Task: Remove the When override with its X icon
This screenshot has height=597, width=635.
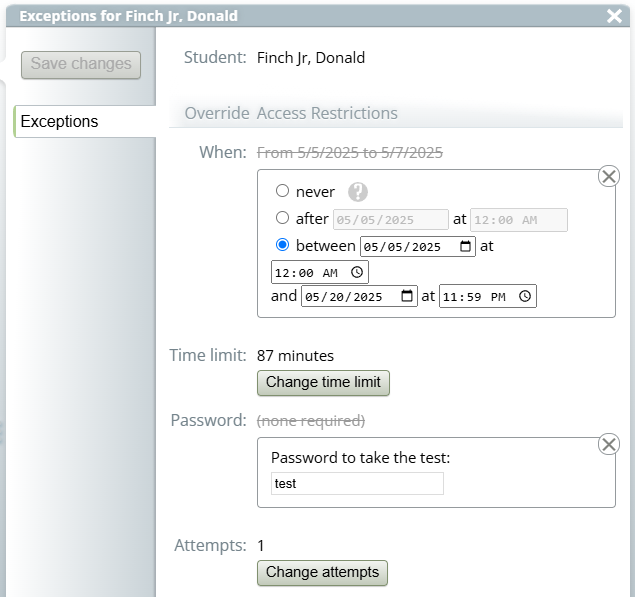Action: [609, 176]
